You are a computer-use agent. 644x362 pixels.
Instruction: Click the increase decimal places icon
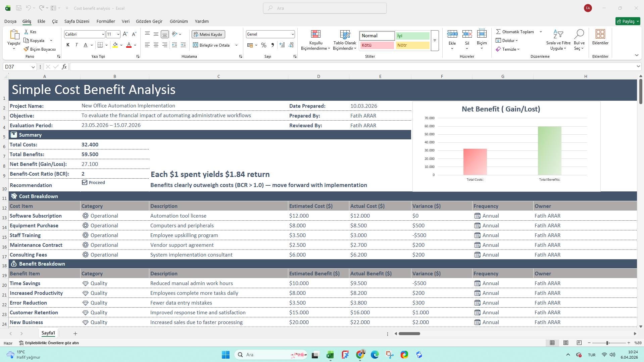(x=282, y=45)
